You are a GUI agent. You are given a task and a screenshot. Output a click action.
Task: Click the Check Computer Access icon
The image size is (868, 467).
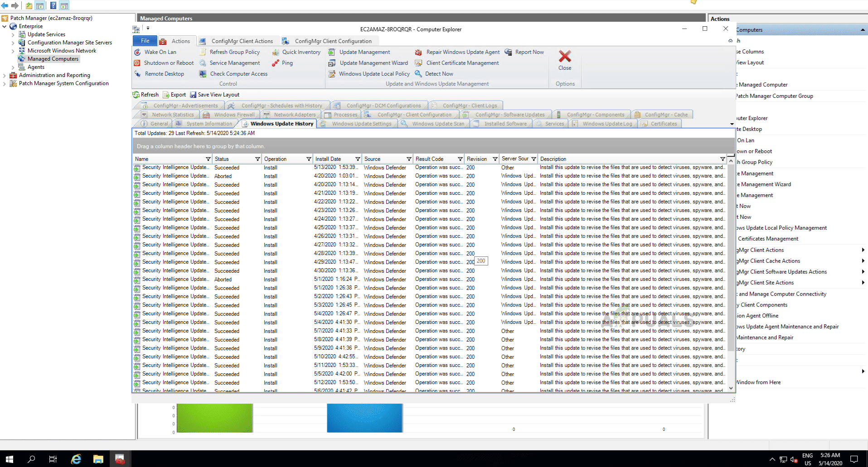[x=203, y=74]
